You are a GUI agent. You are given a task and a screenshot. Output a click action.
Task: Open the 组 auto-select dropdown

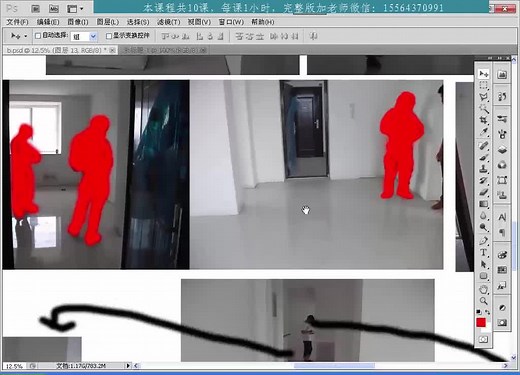coord(84,36)
